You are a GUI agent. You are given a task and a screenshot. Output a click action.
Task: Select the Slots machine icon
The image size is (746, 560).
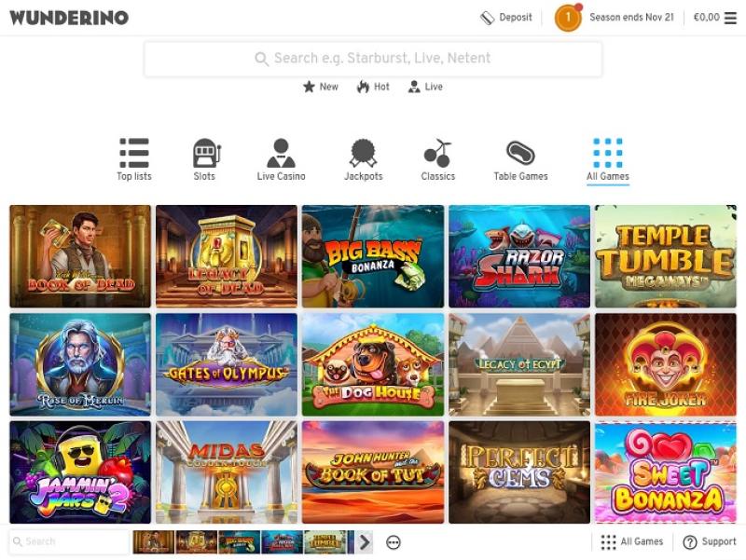[x=206, y=153]
